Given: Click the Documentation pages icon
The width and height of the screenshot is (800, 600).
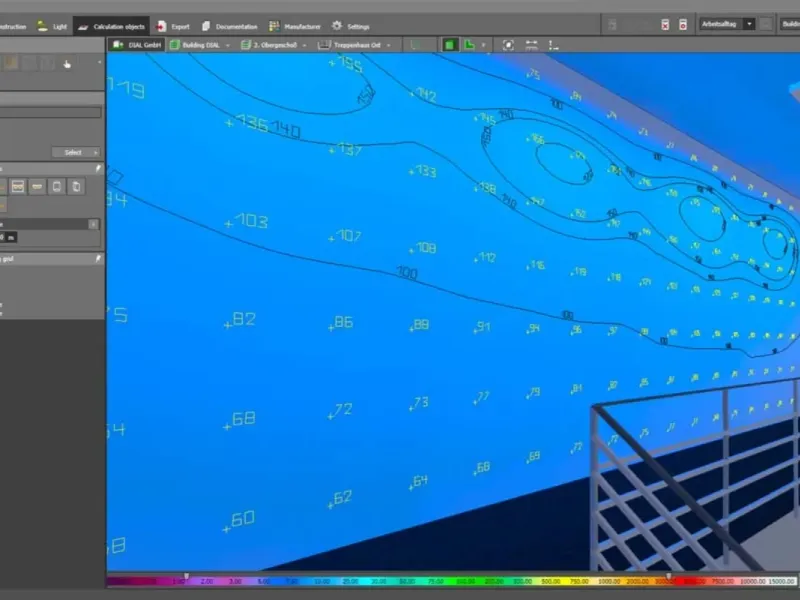Looking at the screenshot, I should [206, 26].
